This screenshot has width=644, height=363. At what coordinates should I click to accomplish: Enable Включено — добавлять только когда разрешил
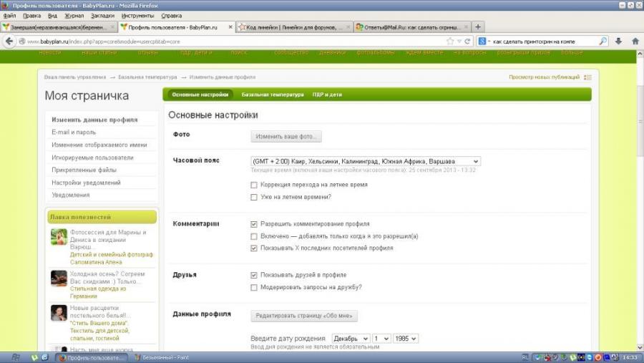click(254, 236)
